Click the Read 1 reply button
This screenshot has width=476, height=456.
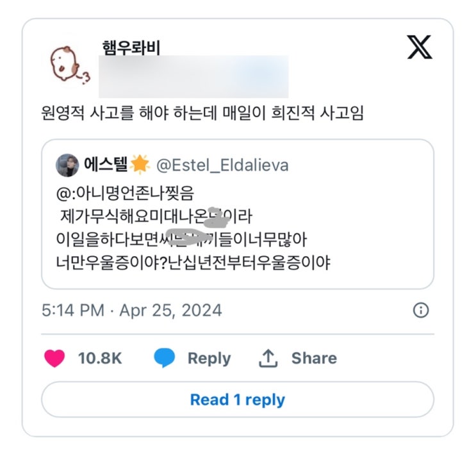pyautogui.click(x=237, y=400)
